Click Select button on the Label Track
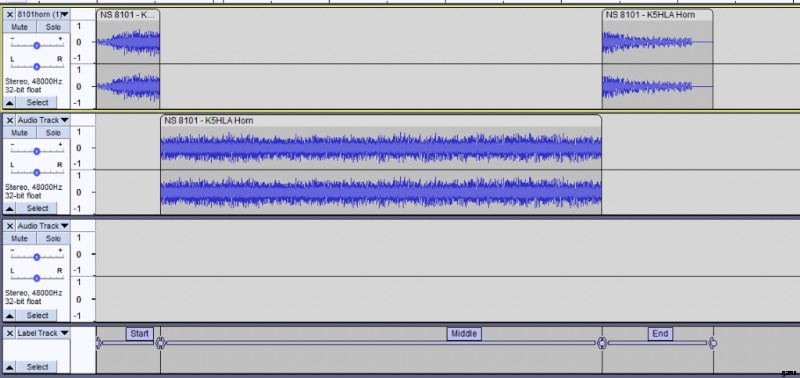This screenshot has height=378, width=800. click(x=37, y=367)
